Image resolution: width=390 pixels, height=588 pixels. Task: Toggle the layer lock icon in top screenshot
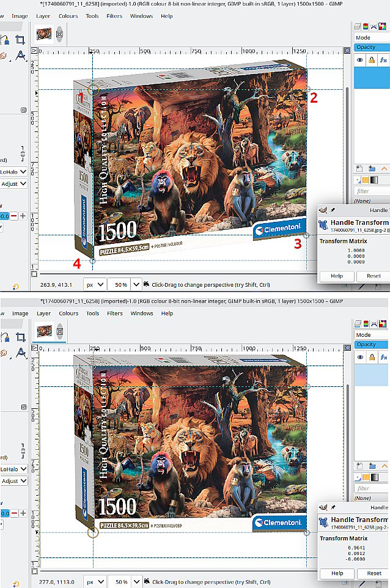pos(371,60)
